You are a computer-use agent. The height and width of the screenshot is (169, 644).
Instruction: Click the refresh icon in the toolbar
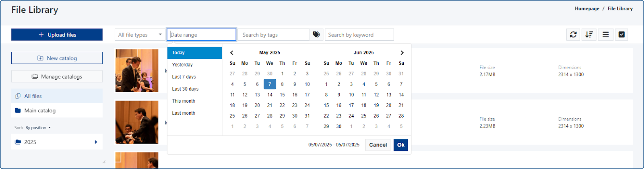pos(573,35)
